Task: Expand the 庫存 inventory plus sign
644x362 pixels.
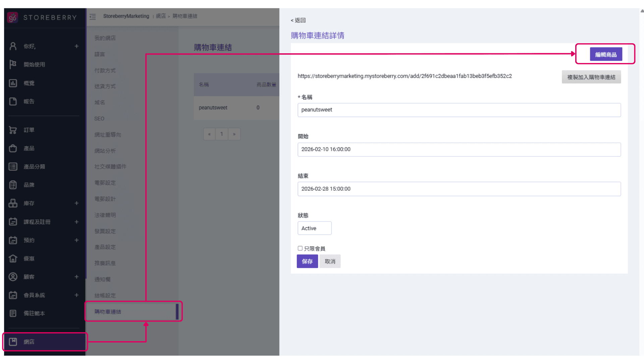Action: [x=76, y=203]
